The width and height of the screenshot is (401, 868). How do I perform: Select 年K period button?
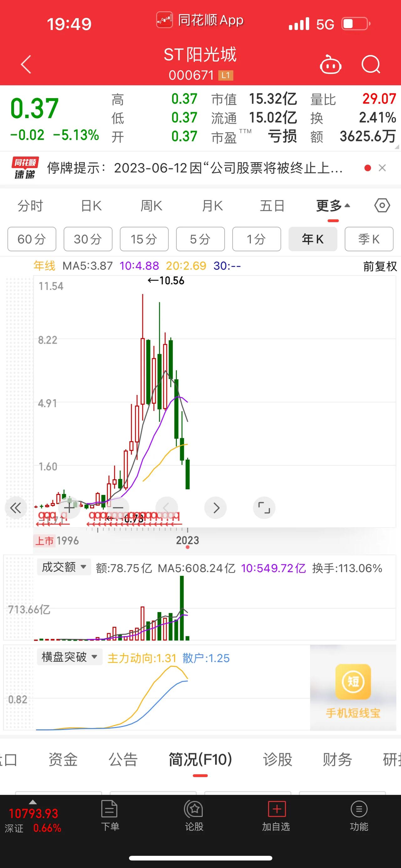click(x=313, y=239)
